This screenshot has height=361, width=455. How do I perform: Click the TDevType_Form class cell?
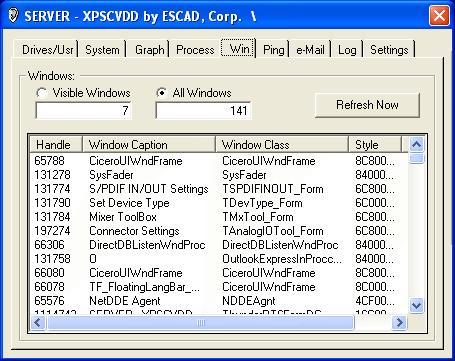(262, 203)
